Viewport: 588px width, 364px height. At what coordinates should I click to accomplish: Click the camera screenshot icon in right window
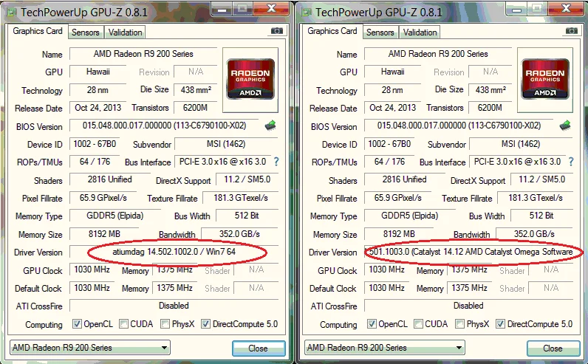[572, 31]
